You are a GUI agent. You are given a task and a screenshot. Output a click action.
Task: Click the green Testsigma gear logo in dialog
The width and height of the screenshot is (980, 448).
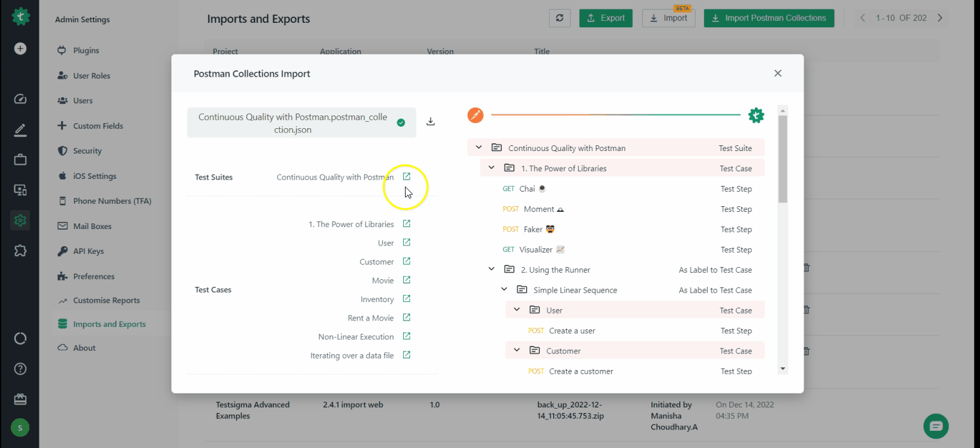[756, 115]
